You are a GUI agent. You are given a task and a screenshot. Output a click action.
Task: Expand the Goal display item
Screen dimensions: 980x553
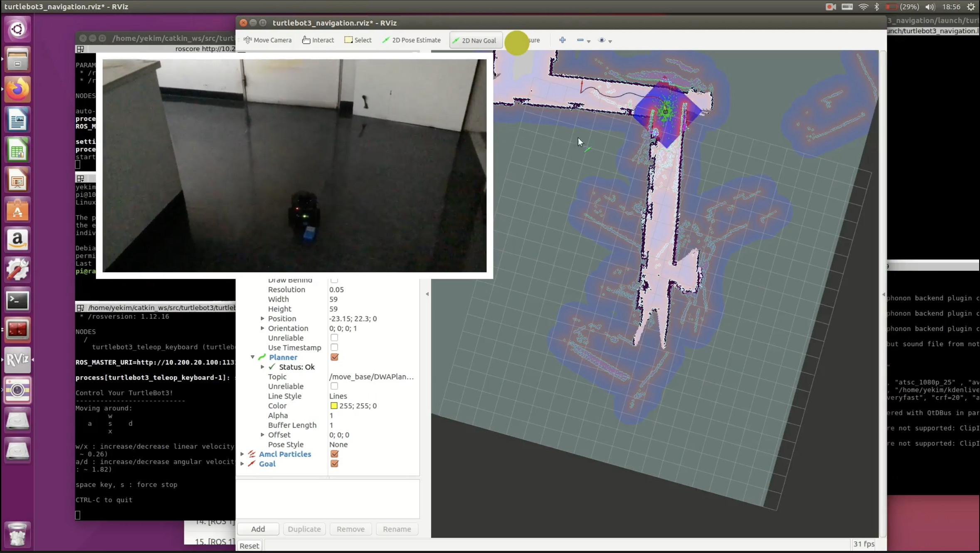242,464
